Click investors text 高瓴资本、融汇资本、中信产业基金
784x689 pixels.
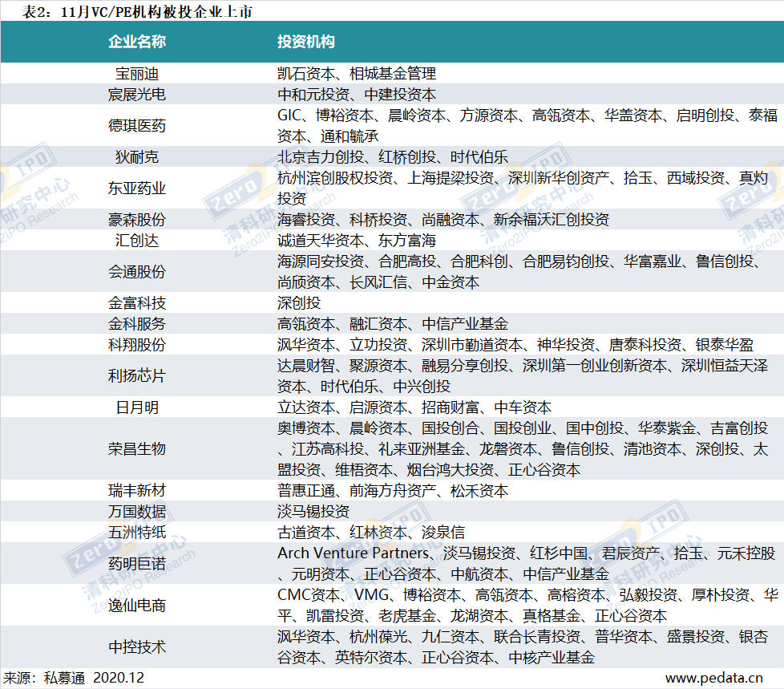coord(393,324)
